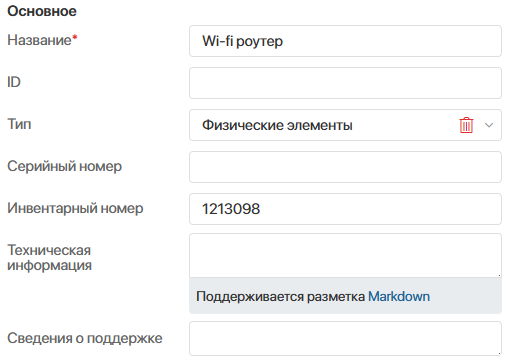Select the Физические элементы value in Тип
Image resolution: width=510 pixels, height=363 pixels.
(x=277, y=125)
